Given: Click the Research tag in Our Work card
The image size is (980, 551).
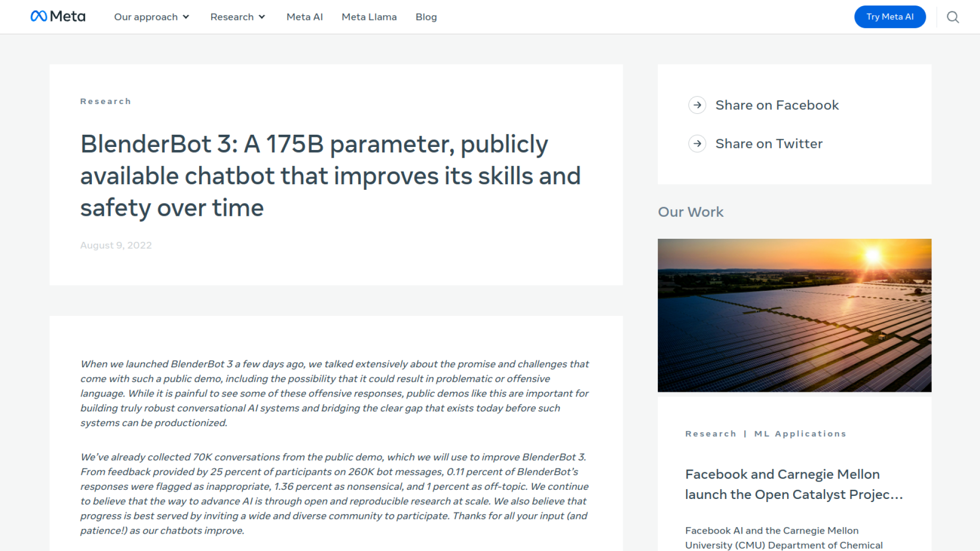Looking at the screenshot, I should (710, 434).
